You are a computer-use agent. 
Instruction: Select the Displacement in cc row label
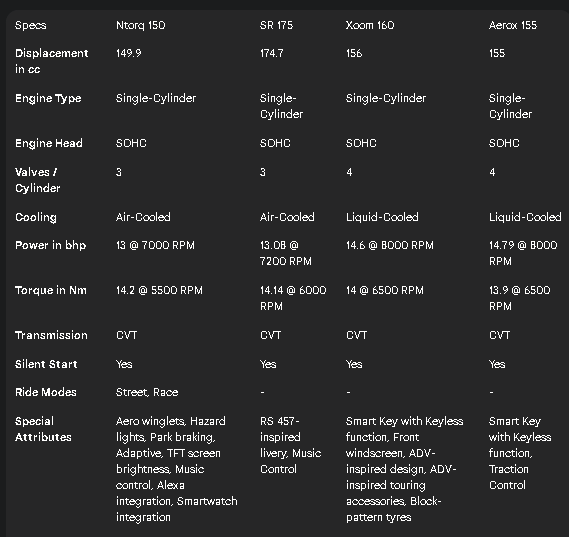[52, 61]
